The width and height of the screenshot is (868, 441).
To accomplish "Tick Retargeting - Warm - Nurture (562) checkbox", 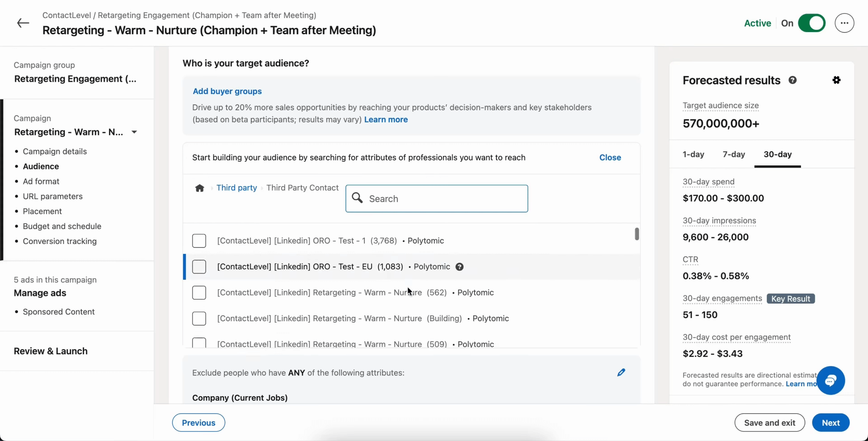I will pos(199,293).
